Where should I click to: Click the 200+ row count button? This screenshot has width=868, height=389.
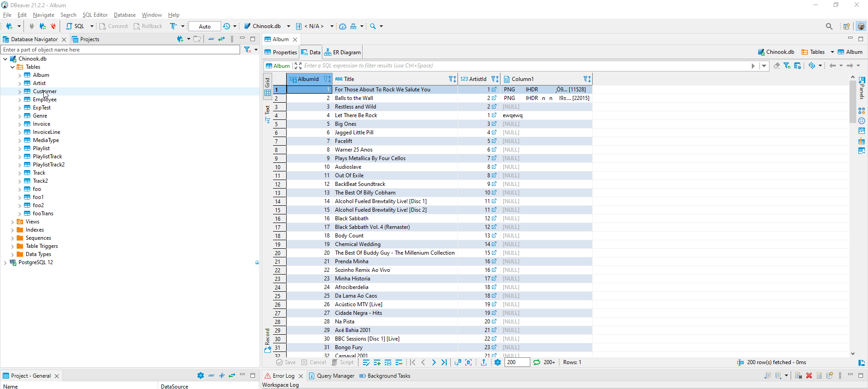pos(549,362)
